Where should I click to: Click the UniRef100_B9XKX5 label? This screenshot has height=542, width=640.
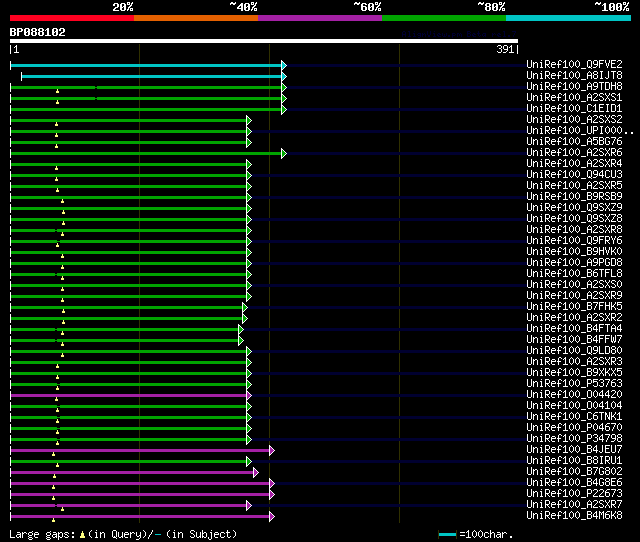(x=574, y=373)
